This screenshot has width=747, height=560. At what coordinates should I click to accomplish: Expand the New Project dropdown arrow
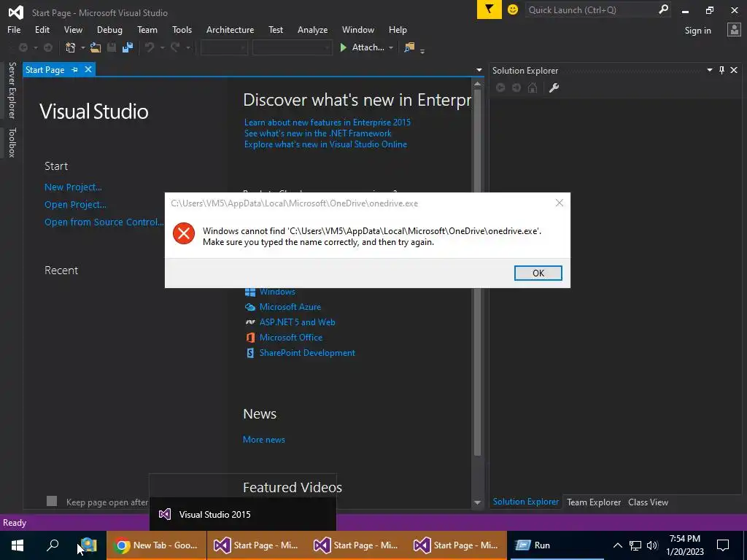click(83, 47)
